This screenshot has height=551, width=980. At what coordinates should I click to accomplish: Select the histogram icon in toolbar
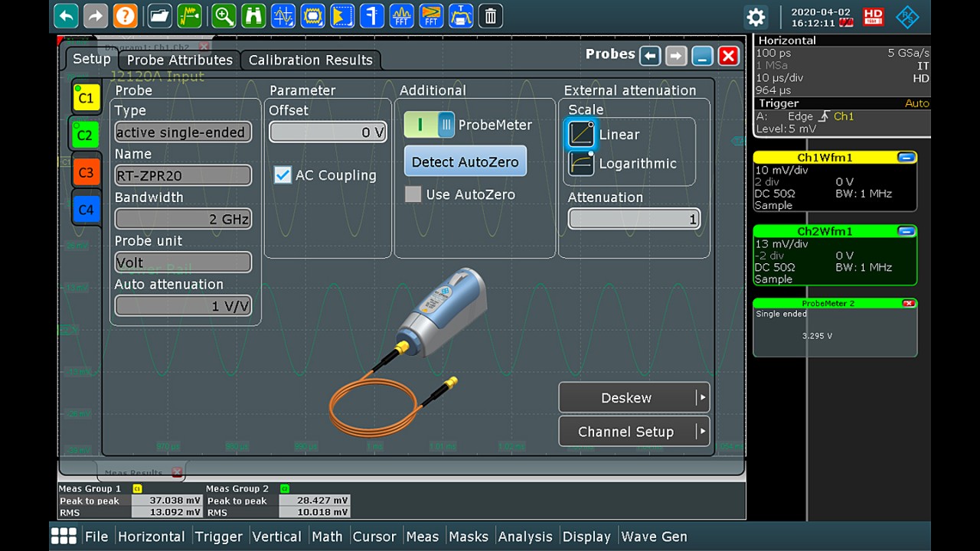pyautogui.click(x=343, y=15)
